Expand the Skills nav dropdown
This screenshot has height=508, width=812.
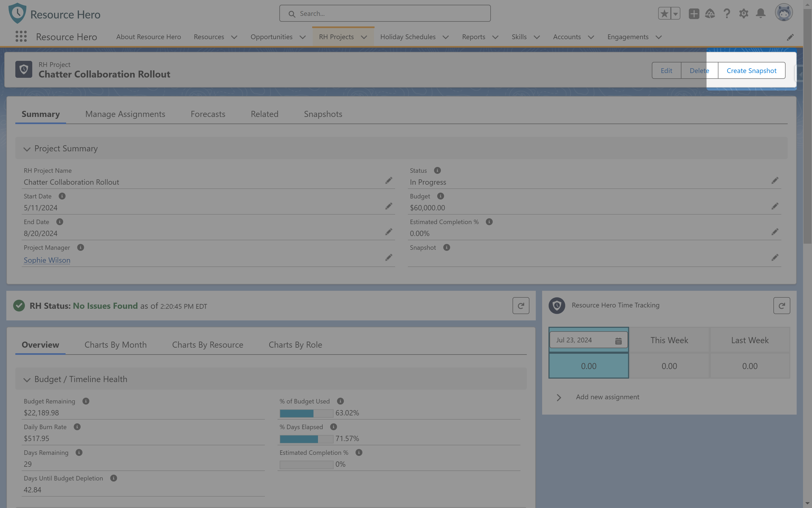pyautogui.click(x=537, y=37)
